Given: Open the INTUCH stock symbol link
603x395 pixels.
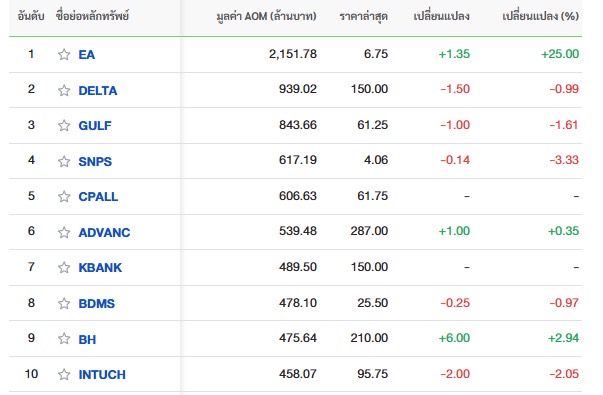Looking at the screenshot, I should click(x=102, y=375).
